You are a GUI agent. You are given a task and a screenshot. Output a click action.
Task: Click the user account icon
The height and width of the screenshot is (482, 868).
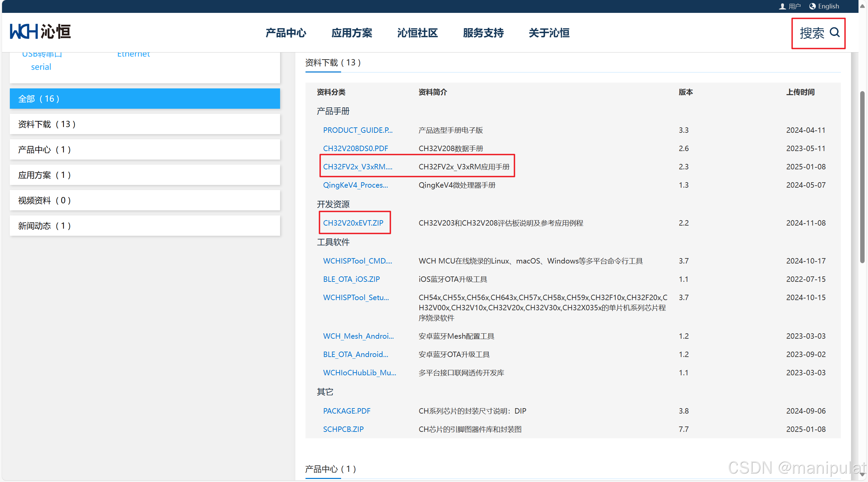pos(782,6)
